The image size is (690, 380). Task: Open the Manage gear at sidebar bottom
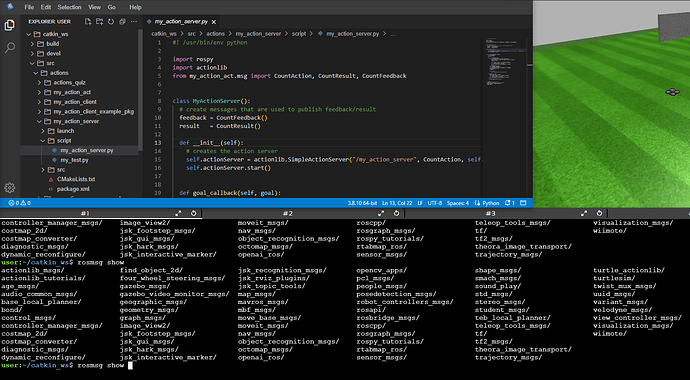(x=9, y=188)
